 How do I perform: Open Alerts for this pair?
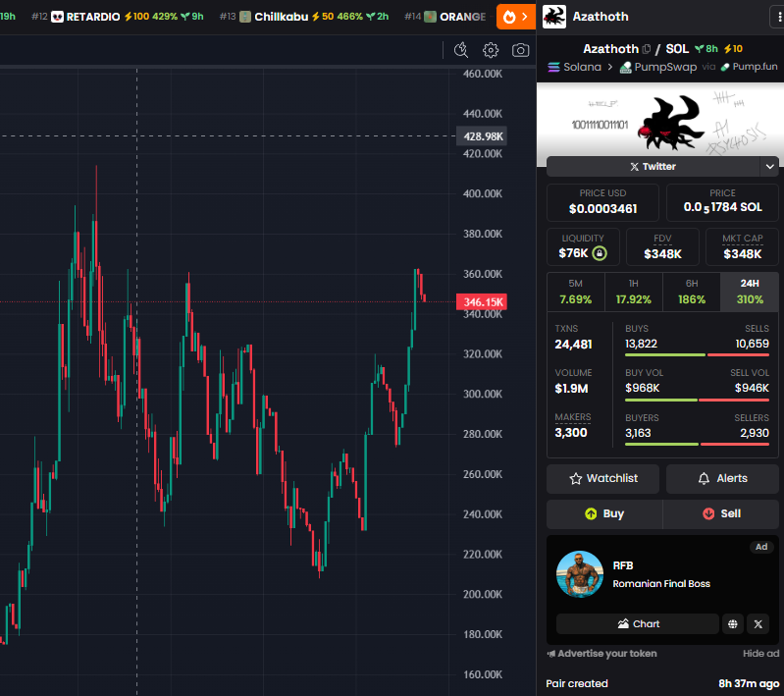(722, 479)
